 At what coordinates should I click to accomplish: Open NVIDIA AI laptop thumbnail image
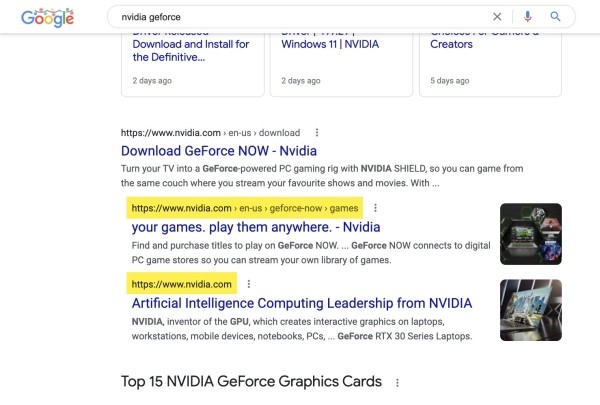(531, 309)
